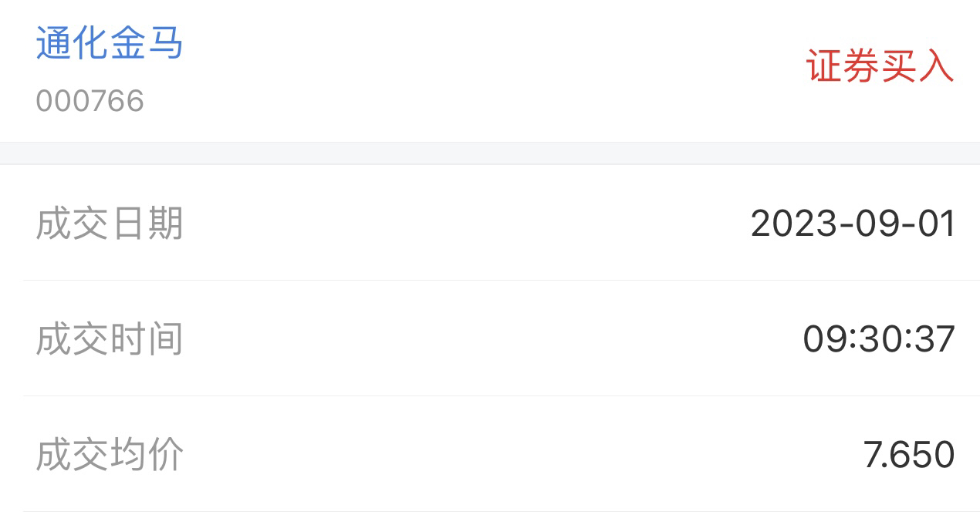The height and width of the screenshot is (515, 980).
Task: Tap the first character 通 of the stock name
Action: pos(54,43)
